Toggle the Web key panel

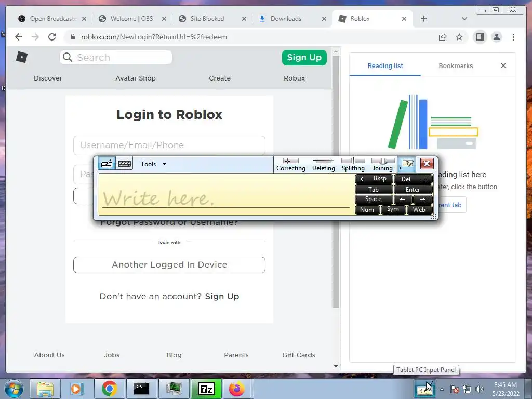420,210
